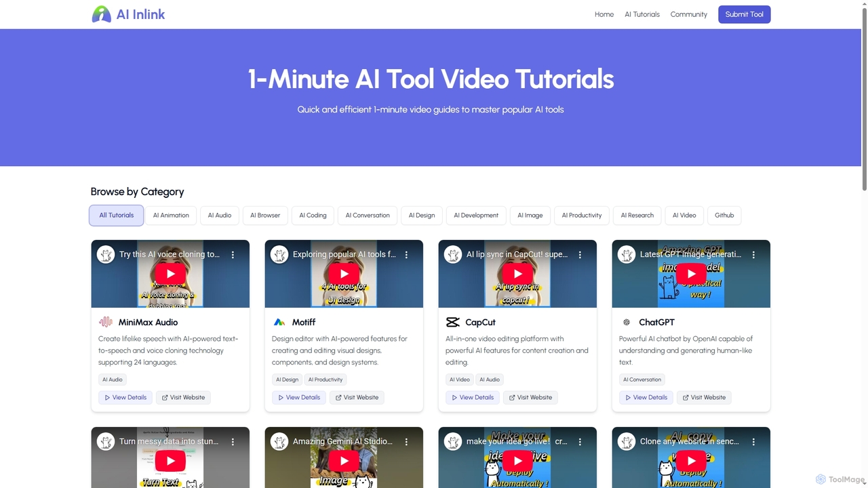Filter by AI Design category
The image size is (868, 488).
422,216
